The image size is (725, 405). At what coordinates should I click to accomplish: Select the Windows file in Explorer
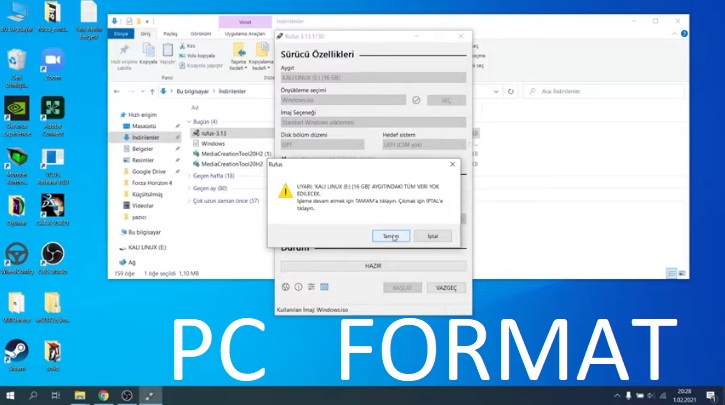point(213,143)
